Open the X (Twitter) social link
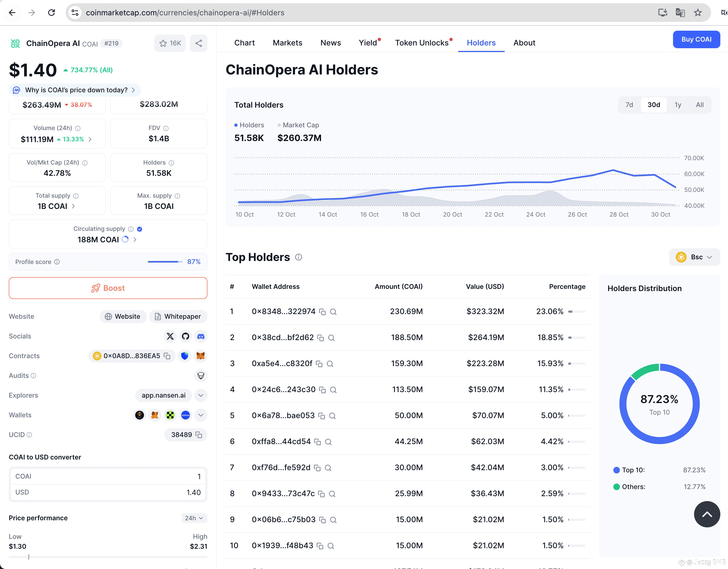The width and height of the screenshot is (728, 569). (170, 336)
